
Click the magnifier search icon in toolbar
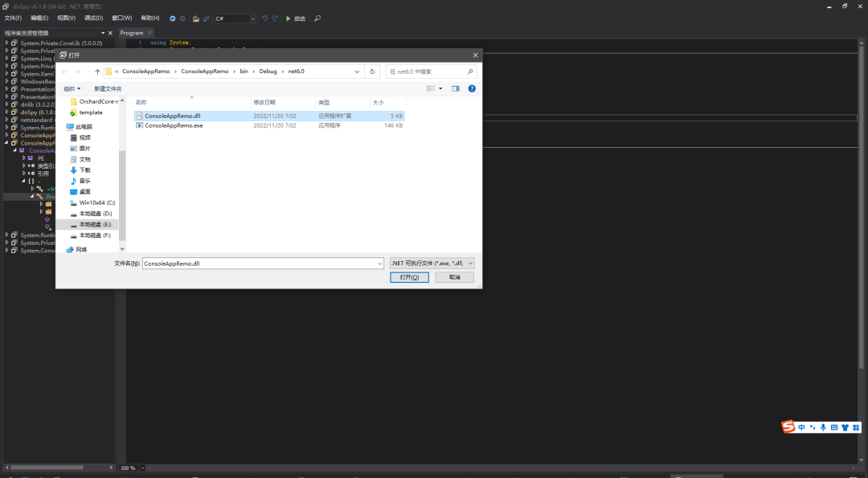[317, 18]
